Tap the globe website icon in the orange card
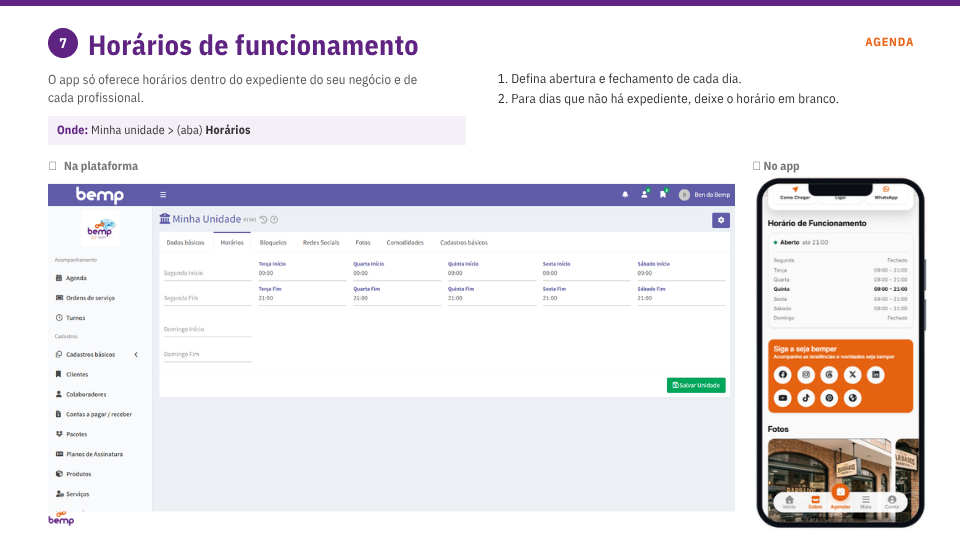 click(852, 398)
